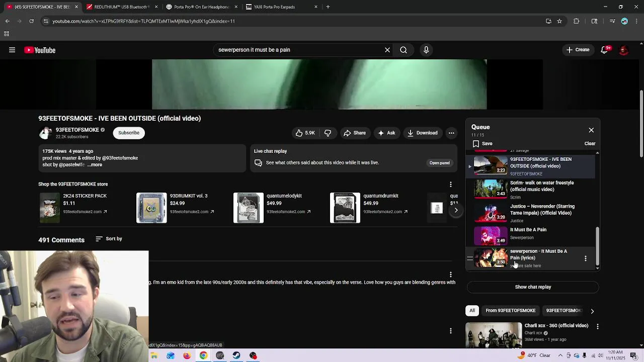This screenshot has height=362, width=644.
Task: Subscribe to 93FEETOFSMOKE
Action: (x=129, y=133)
